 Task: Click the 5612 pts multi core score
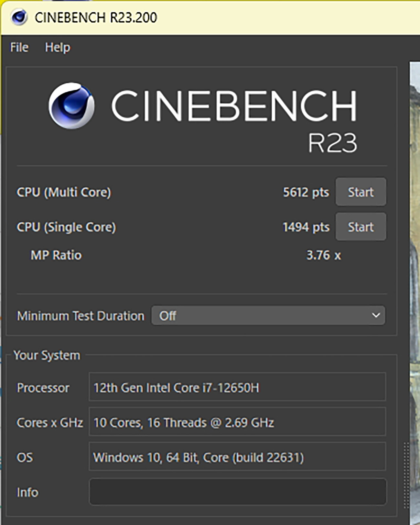[x=306, y=192]
